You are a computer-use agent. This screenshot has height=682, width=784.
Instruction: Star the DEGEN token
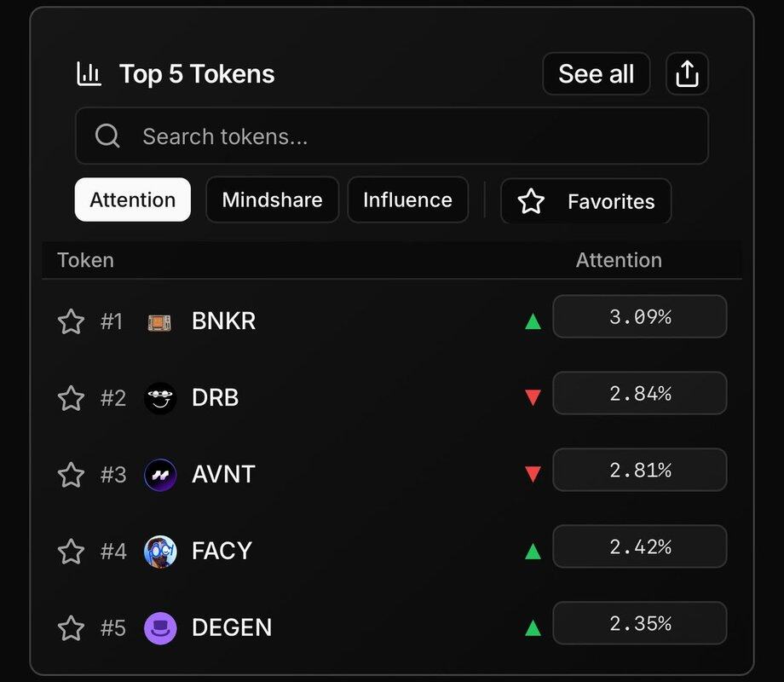click(71, 628)
